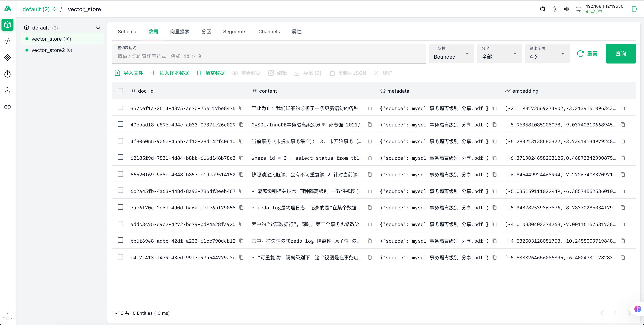Check the select-all header checkbox

[x=120, y=91]
